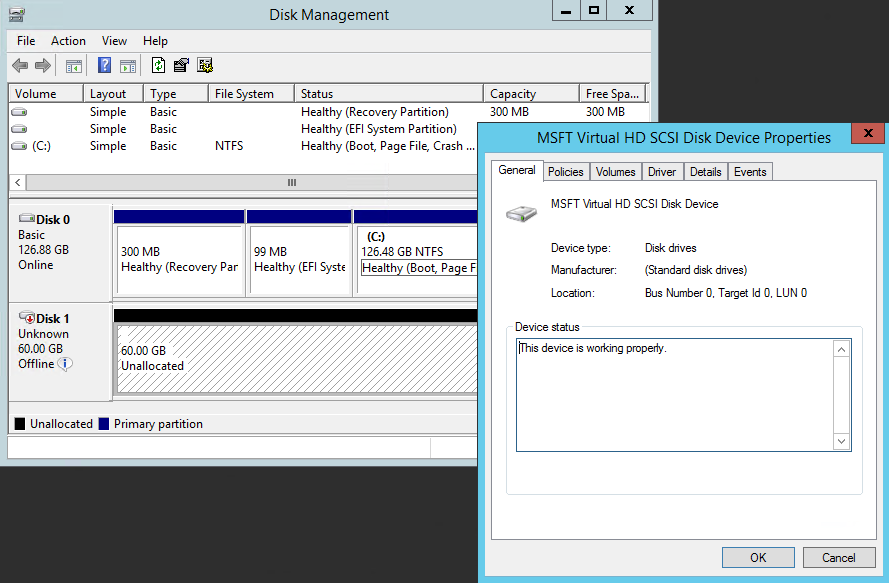
Task: Toggle the Action pane toolbar icon
Action: coord(128,66)
